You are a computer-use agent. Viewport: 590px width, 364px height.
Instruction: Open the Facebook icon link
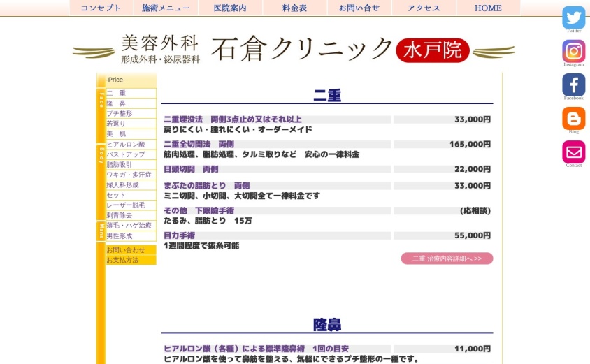[x=573, y=85]
